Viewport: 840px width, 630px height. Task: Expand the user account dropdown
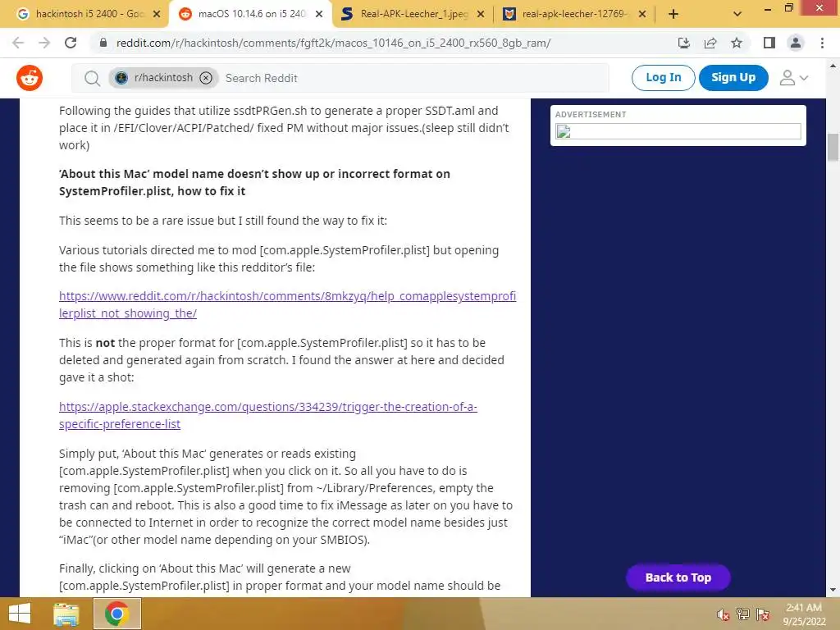coord(794,78)
